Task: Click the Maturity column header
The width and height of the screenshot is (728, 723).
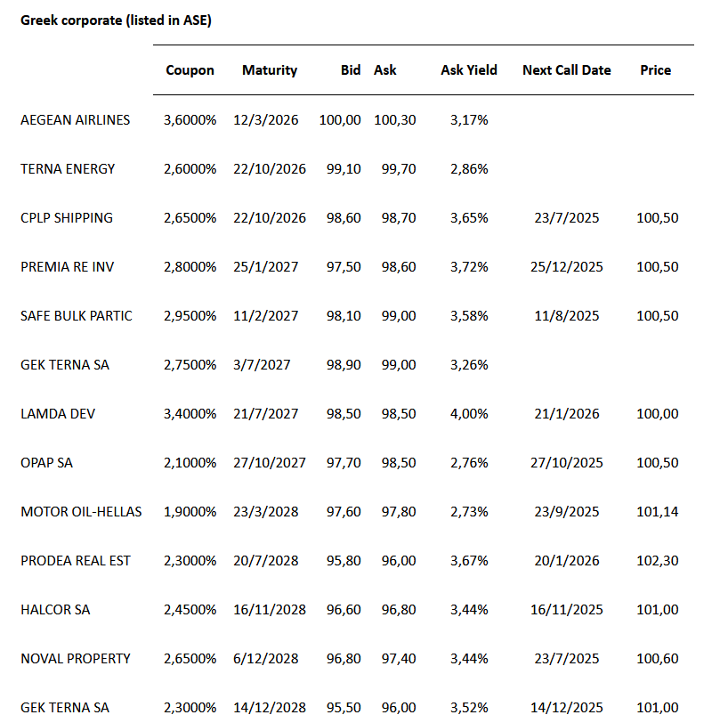Action: 270,70
